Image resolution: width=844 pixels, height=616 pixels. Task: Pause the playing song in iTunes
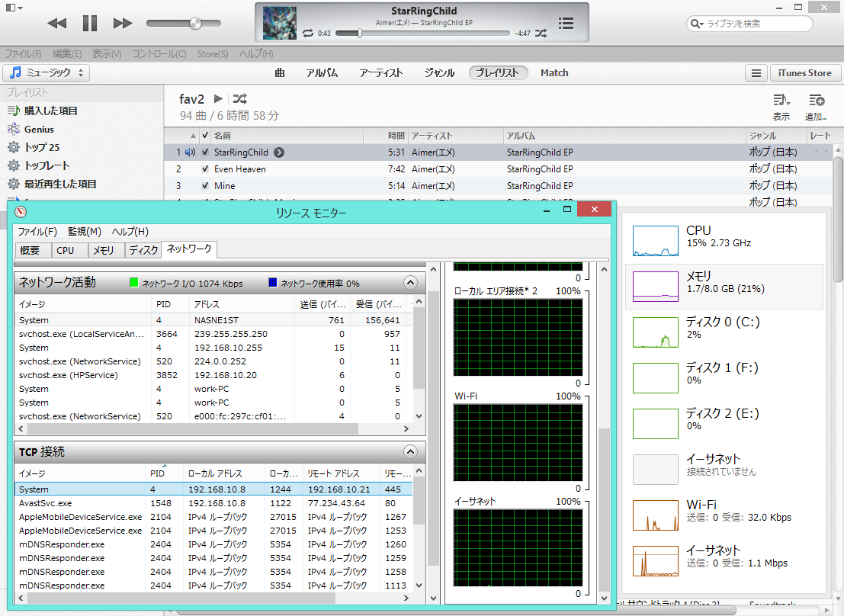[90, 23]
